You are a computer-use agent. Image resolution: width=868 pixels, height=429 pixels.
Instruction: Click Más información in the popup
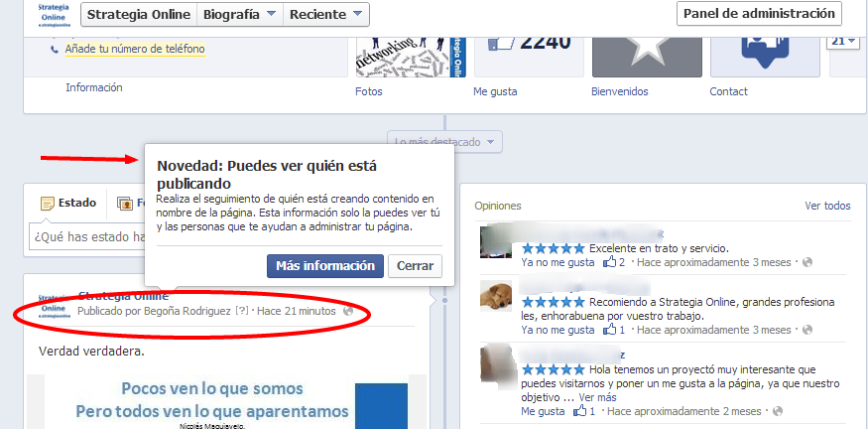(x=325, y=266)
